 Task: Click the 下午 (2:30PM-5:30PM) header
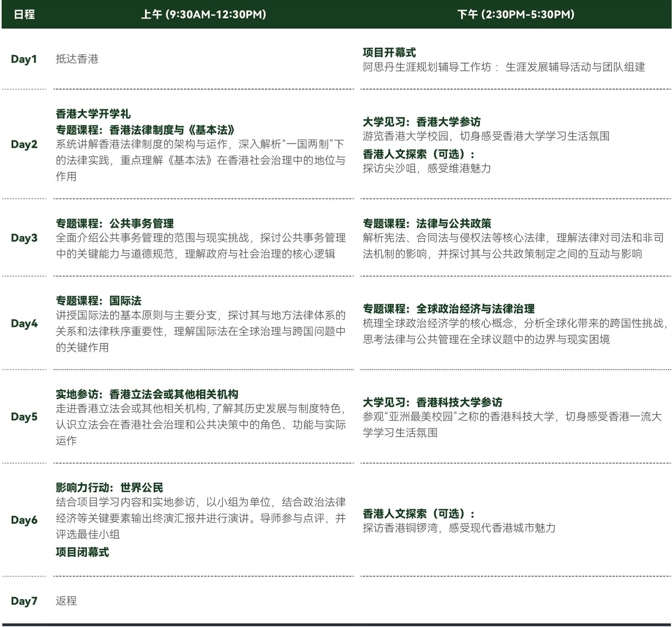pyautogui.click(x=515, y=15)
